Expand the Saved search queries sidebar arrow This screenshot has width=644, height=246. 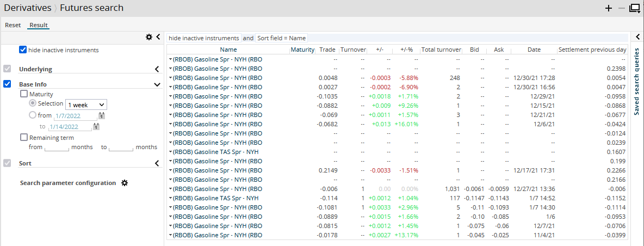click(x=637, y=37)
